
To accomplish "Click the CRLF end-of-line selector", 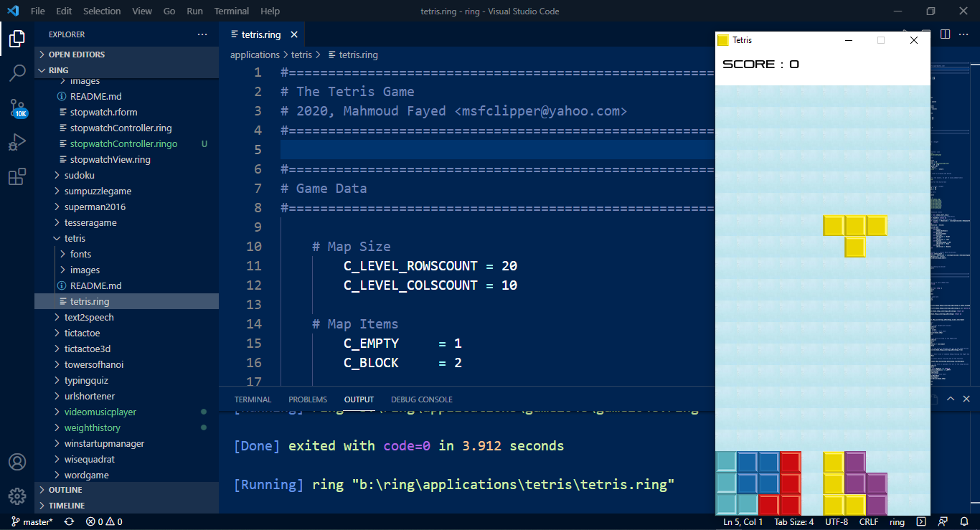I will pyautogui.click(x=868, y=522).
